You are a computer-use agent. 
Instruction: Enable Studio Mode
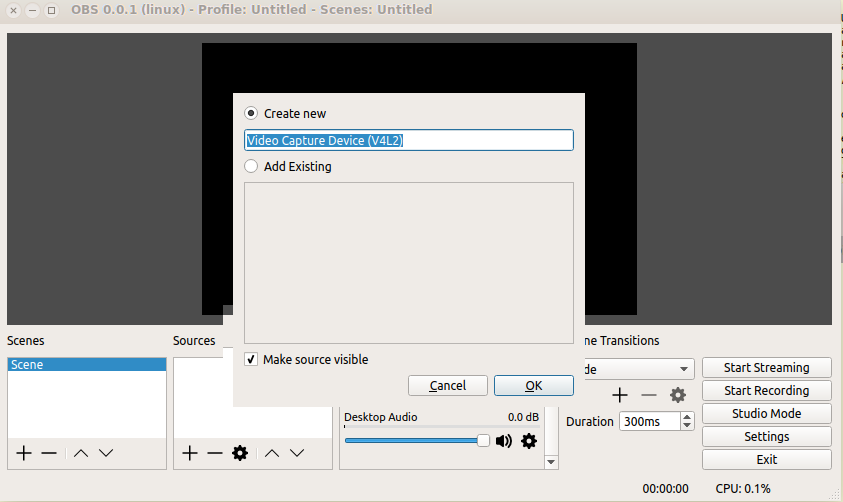(767, 414)
